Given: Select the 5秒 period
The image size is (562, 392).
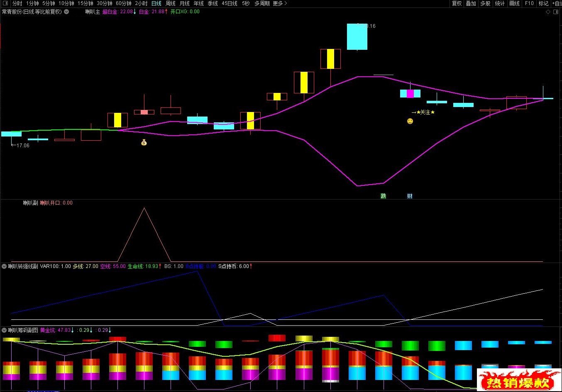Looking at the screenshot, I should (246, 3).
